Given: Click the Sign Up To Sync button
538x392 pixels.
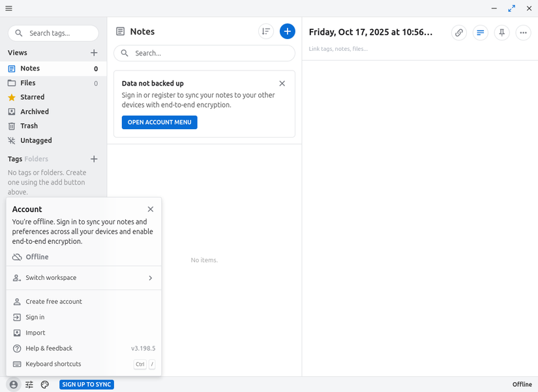Looking at the screenshot, I should (x=87, y=385).
